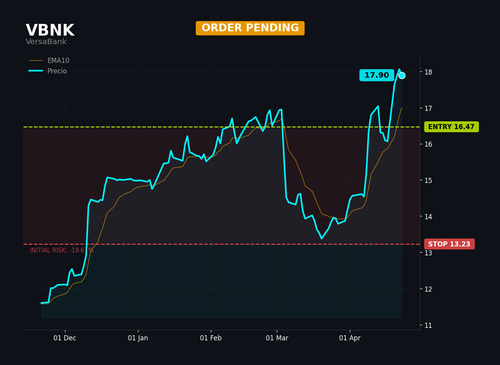Click the INITIAL RISK text
Image resolution: width=500 pixels, height=365 pixels.
(61, 250)
